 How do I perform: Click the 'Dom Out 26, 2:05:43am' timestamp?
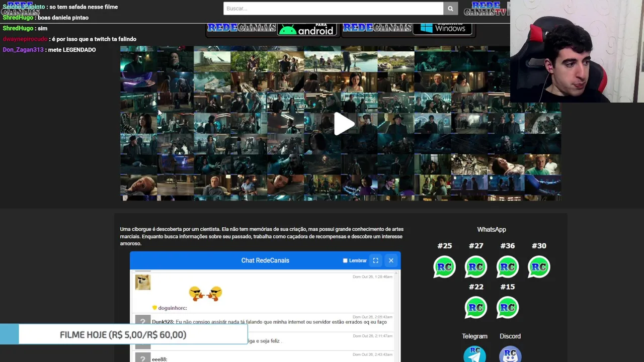tap(372, 317)
